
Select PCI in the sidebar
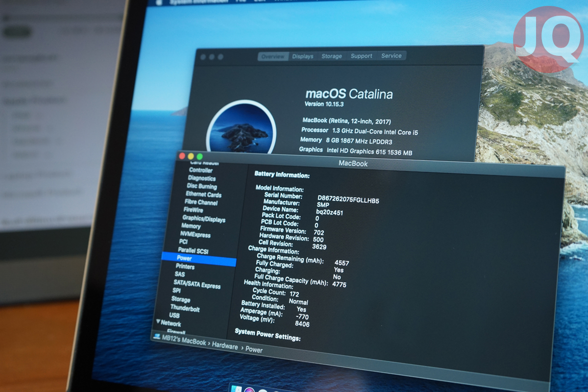pyautogui.click(x=183, y=242)
